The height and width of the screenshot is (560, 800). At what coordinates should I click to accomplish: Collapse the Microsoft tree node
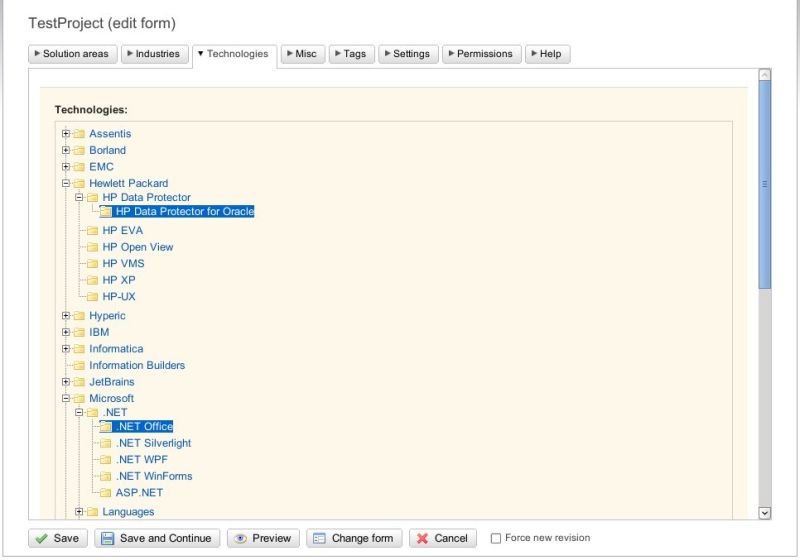pyautogui.click(x=66, y=398)
